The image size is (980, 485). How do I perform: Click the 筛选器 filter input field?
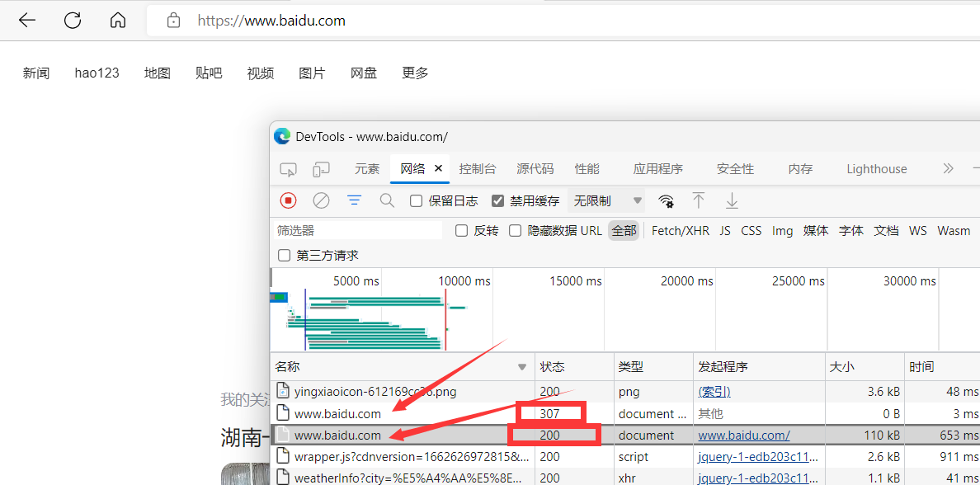pyautogui.click(x=357, y=231)
